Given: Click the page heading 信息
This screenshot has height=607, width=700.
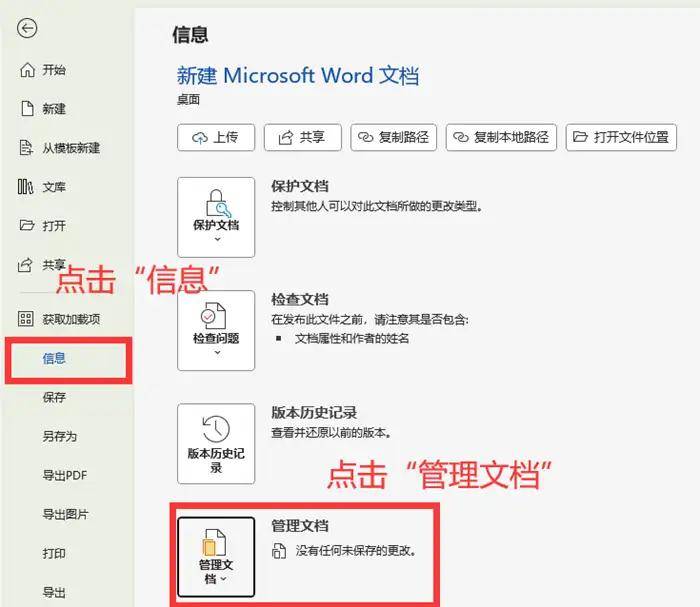Looking at the screenshot, I should pyautogui.click(x=190, y=35).
